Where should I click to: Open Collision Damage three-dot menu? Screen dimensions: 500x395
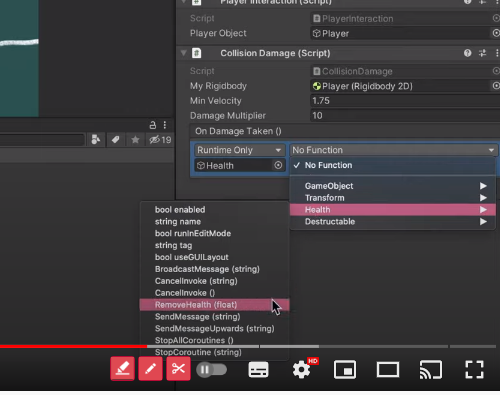[x=497, y=53]
